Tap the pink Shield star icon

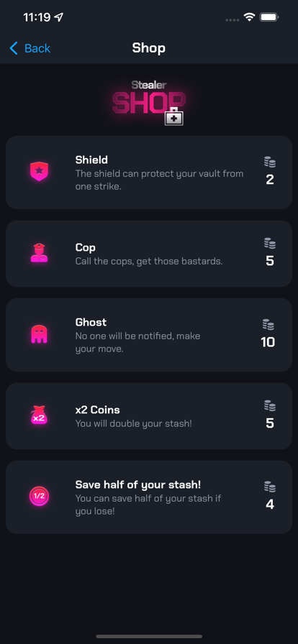tap(39, 171)
